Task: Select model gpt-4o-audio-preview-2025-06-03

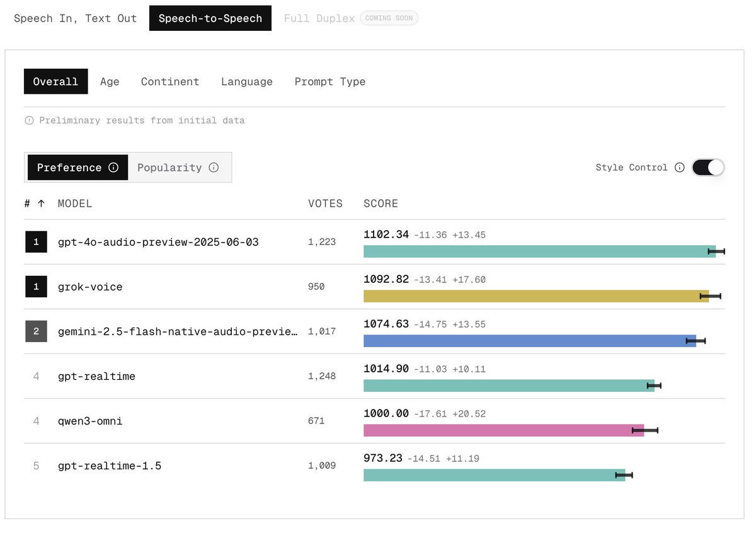Action: (x=158, y=242)
